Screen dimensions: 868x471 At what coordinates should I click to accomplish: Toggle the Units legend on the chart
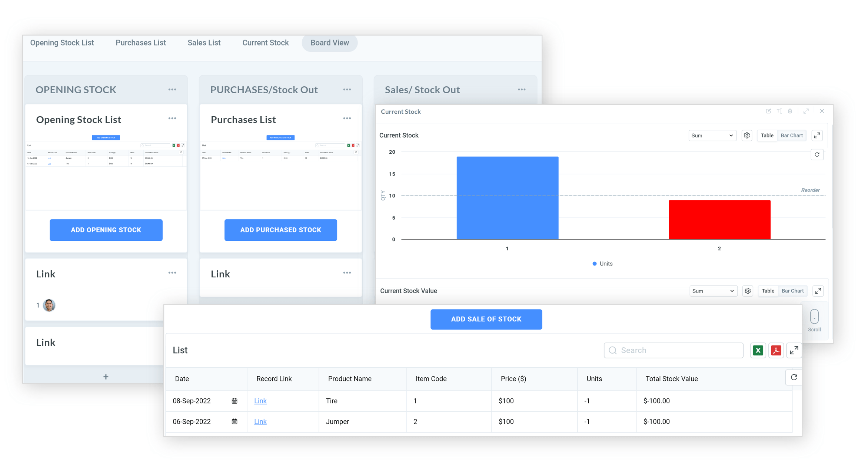pyautogui.click(x=602, y=264)
